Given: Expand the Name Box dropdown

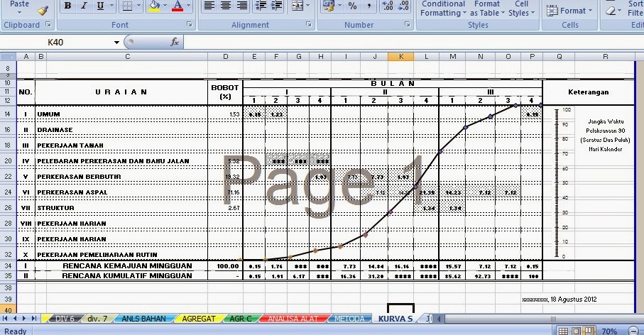Looking at the screenshot, I should tap(116, 43).
